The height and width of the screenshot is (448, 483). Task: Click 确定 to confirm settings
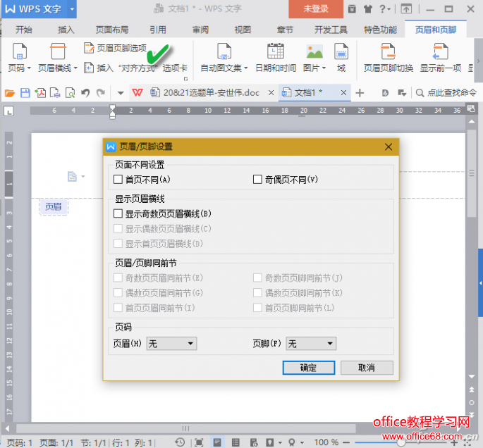[309, 368]
